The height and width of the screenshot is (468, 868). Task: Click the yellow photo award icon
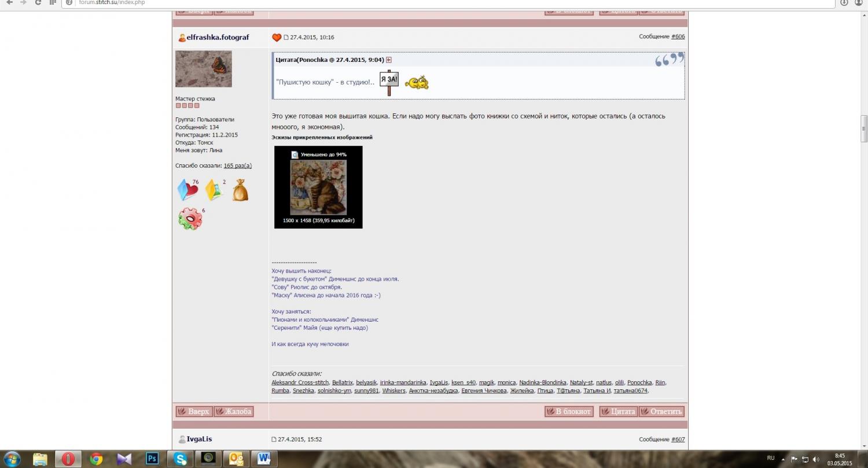coord(214,190)
